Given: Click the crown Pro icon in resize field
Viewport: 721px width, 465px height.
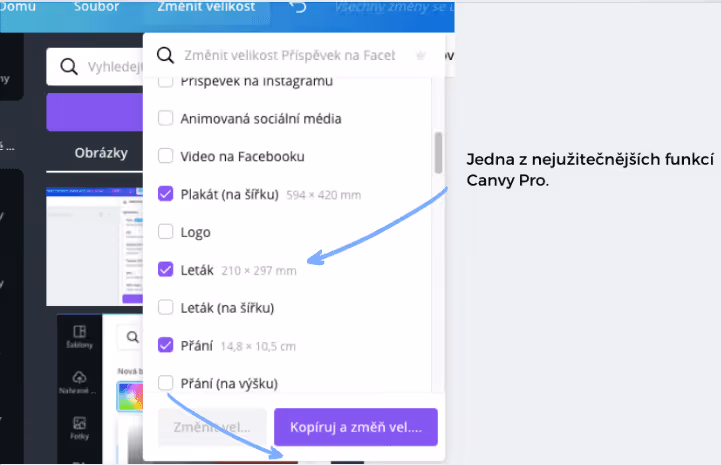Looking at the screenshot, I should tap(420, 56).
